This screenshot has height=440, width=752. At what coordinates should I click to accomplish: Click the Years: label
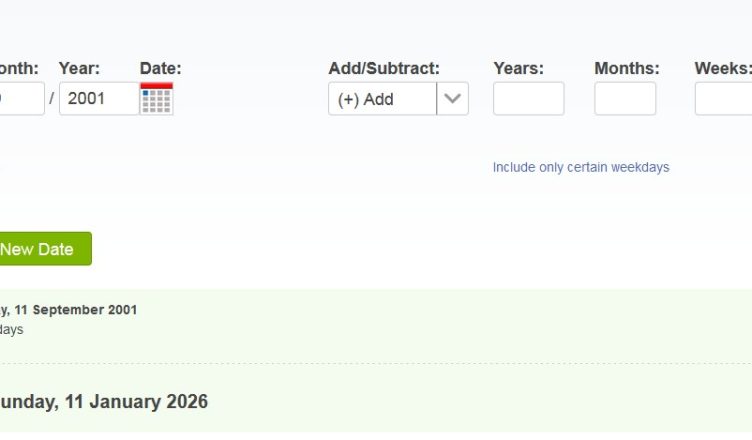tap(518, 68)
